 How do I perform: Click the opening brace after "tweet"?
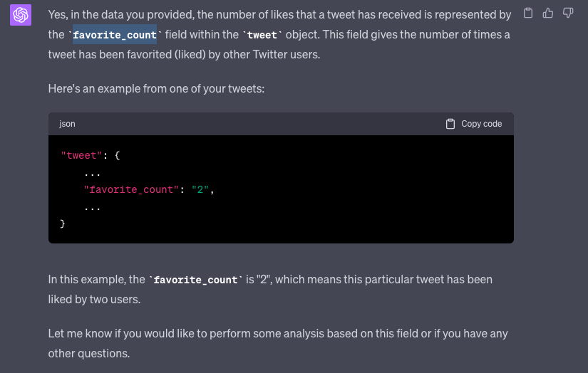(118, 155)
